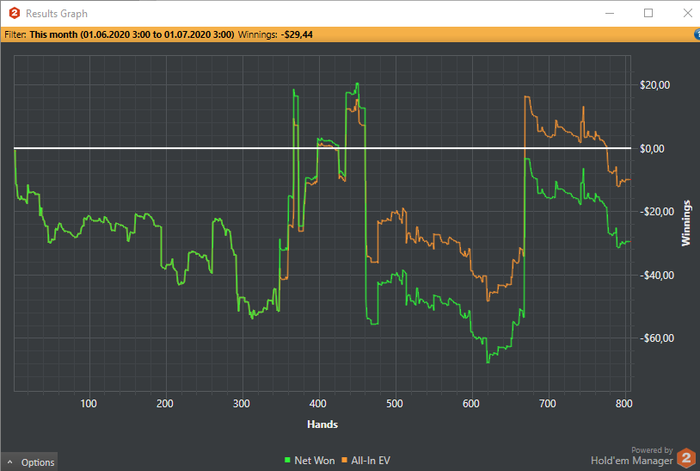The height and width of the screenshot is (471, 700).
Task: Click the blue help icon on filter bar
Action: click(697, 34)
